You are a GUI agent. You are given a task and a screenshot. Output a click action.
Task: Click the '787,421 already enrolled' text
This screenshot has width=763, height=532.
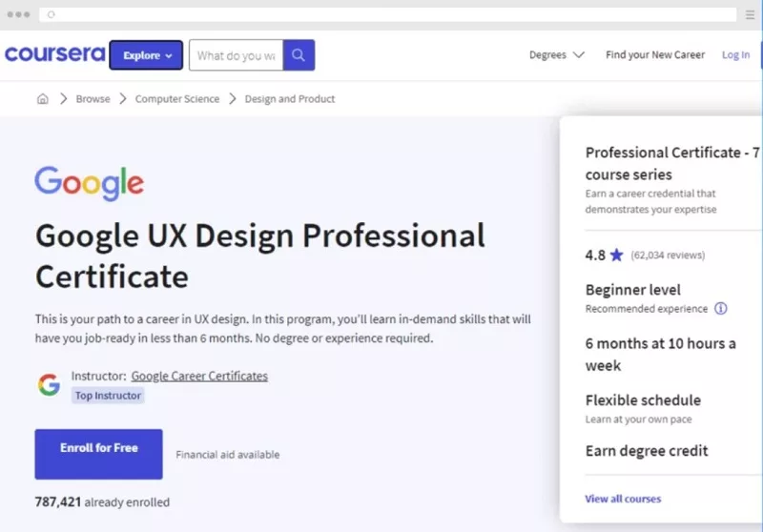tap(102, 501)
